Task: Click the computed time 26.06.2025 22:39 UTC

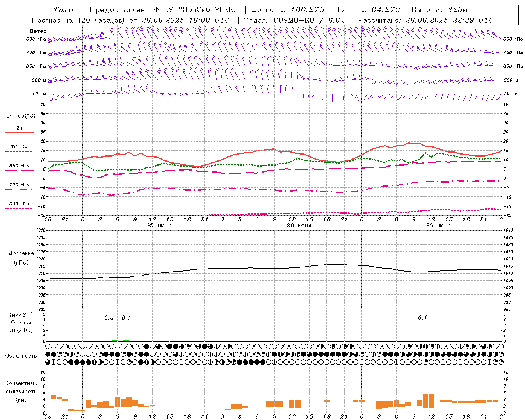Action: point(449,20)
